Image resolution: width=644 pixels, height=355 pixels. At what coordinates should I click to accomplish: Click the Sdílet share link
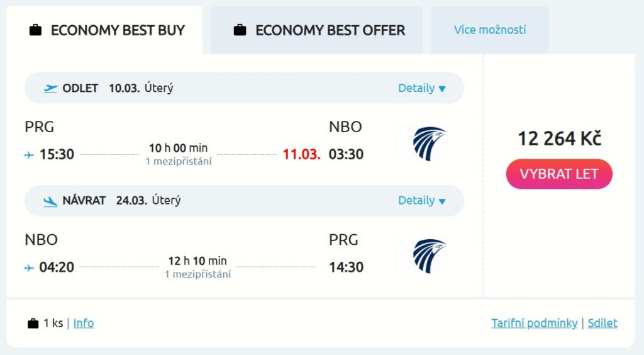602,324
